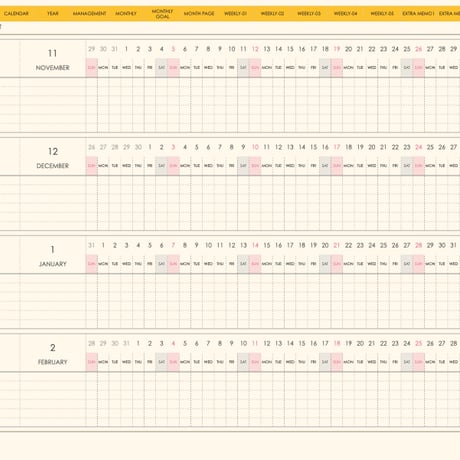
Task: Select date 25 in the February row
Action: [x=419, y=343]
